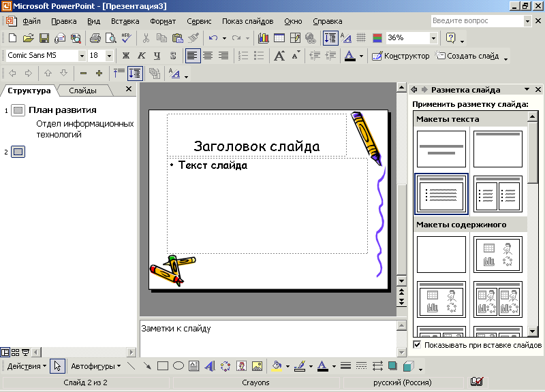Switch to the Слайды tab
This screenshot has height=392, width=545.
[82, 91]
